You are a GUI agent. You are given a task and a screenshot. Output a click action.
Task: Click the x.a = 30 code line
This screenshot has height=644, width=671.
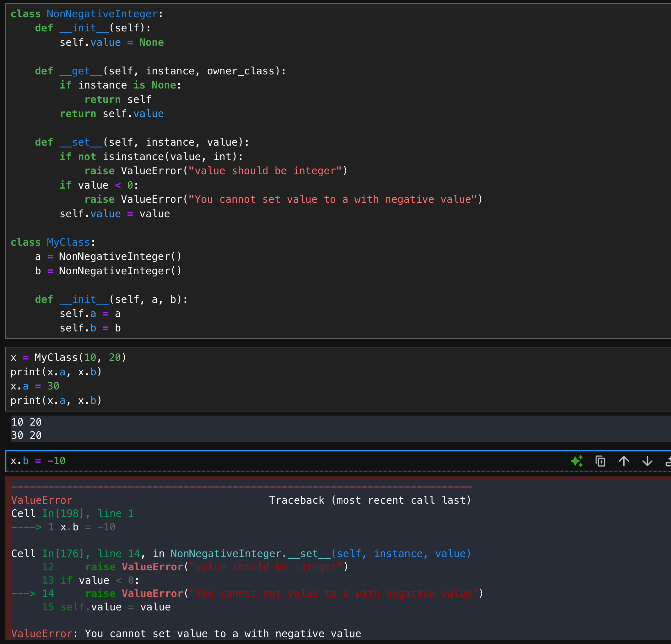click(x=35, y=386)
